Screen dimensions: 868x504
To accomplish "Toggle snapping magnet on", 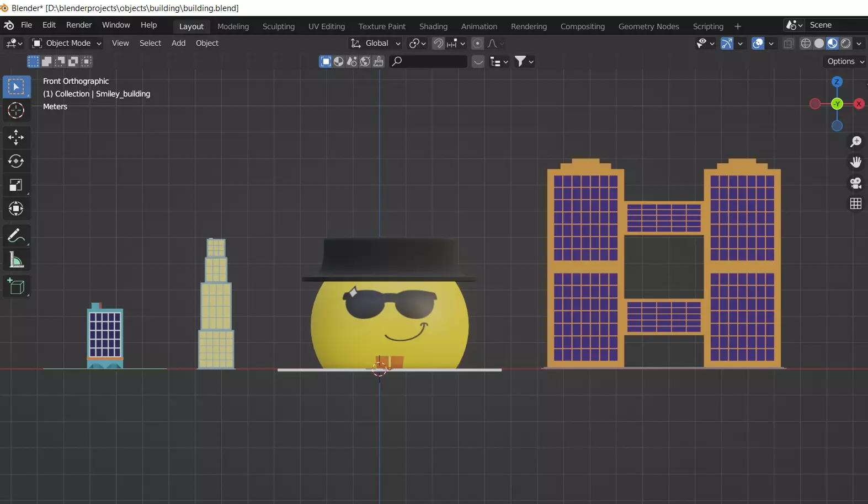I will [438, 44].
